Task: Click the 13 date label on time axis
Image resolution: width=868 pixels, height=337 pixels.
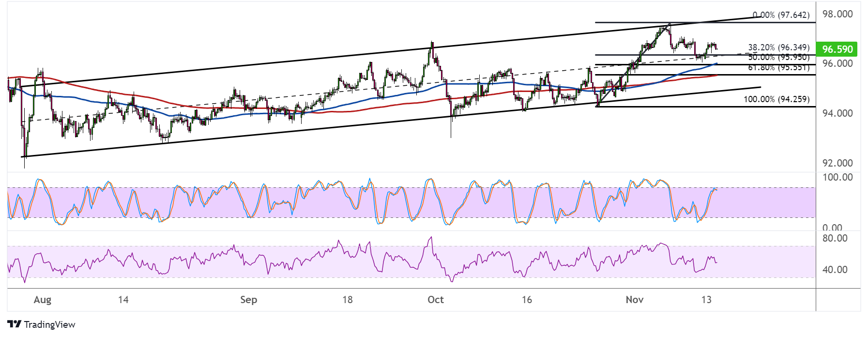Action: [707, 300]
